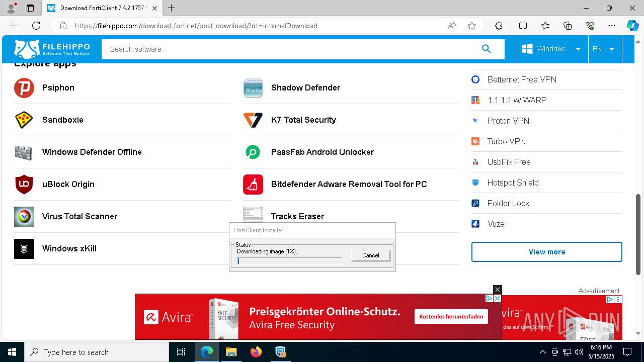Open the Sandboxie app icon
The height and width of the screenshot is (362, 644).
(24, 120)
